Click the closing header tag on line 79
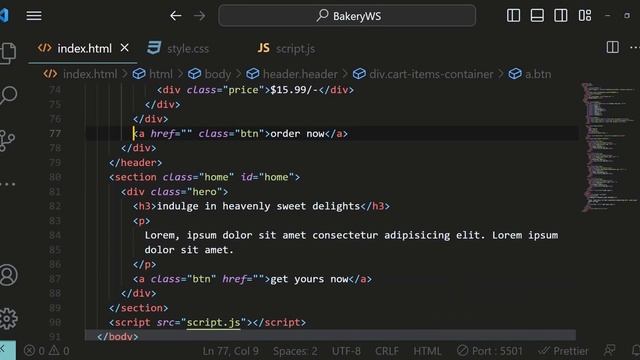This screenshot has width=640, height=360. coord(136,163)
